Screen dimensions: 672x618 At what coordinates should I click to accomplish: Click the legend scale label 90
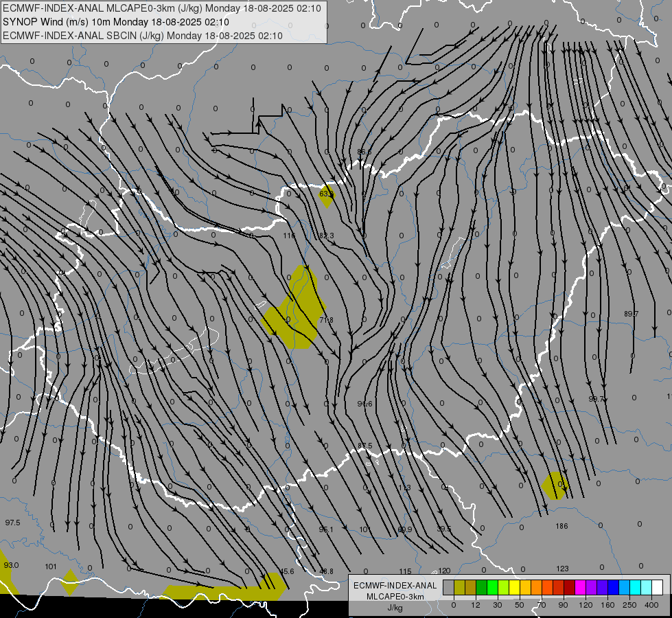563,605
